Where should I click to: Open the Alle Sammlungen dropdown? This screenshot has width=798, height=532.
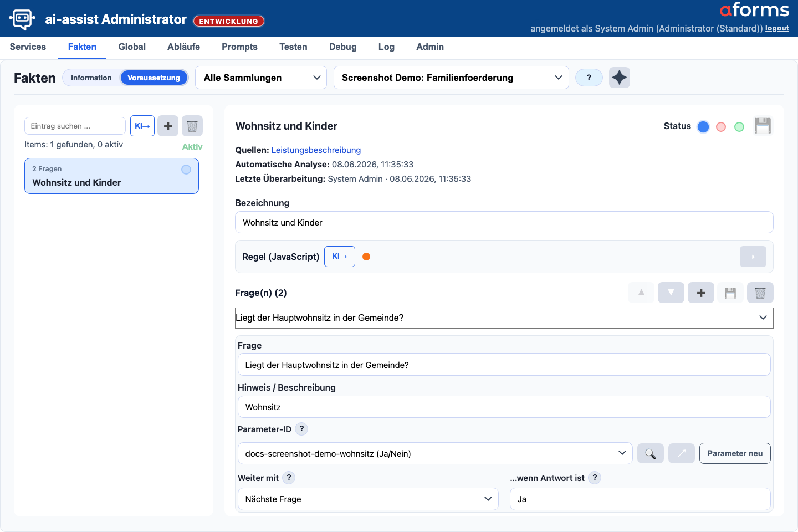pyautogui.click(x=261, y=78)
